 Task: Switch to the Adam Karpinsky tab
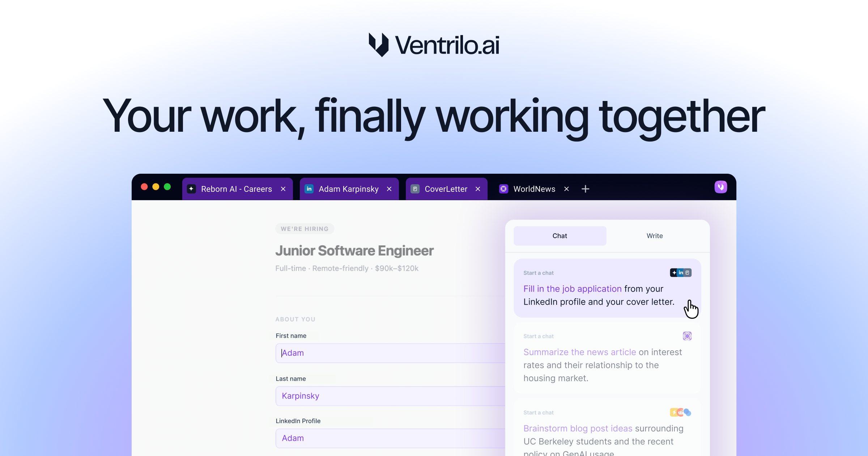349,189
